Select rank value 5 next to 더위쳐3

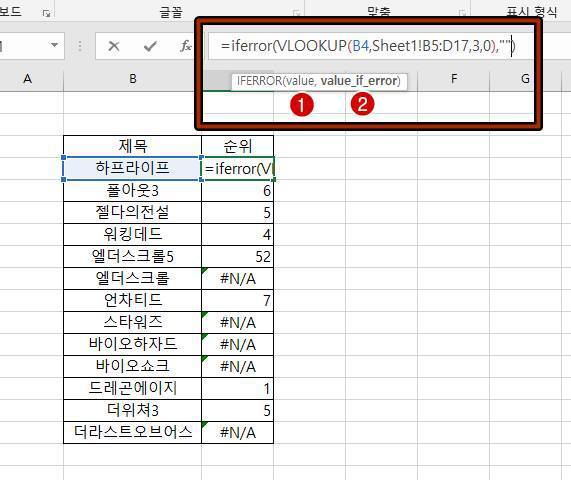pos(237,410)
